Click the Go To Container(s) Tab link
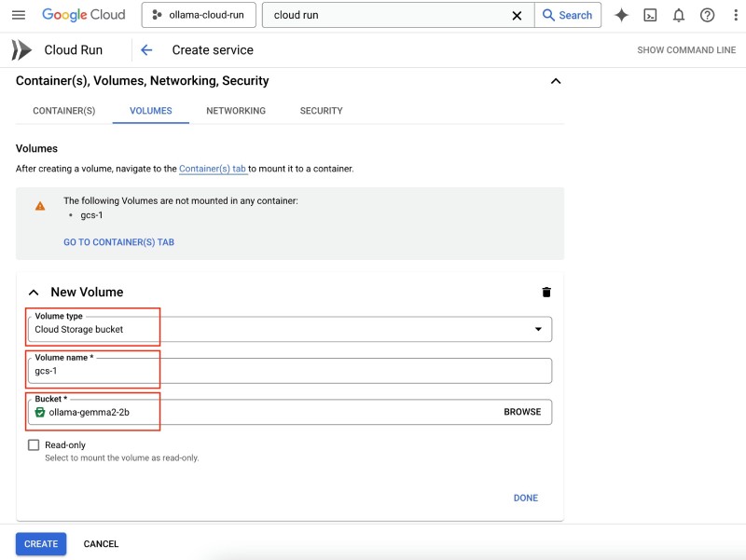This screenshot has width=746, height=560. 118,242
